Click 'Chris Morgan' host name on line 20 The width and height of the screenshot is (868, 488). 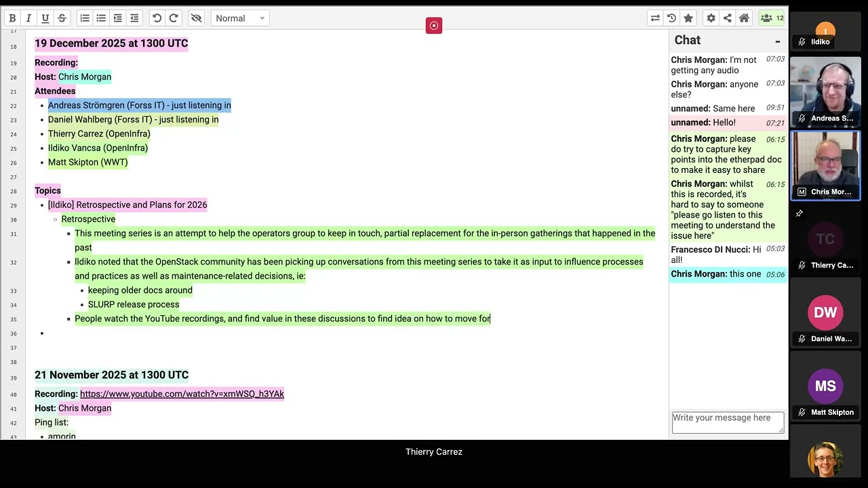[85, 77]
